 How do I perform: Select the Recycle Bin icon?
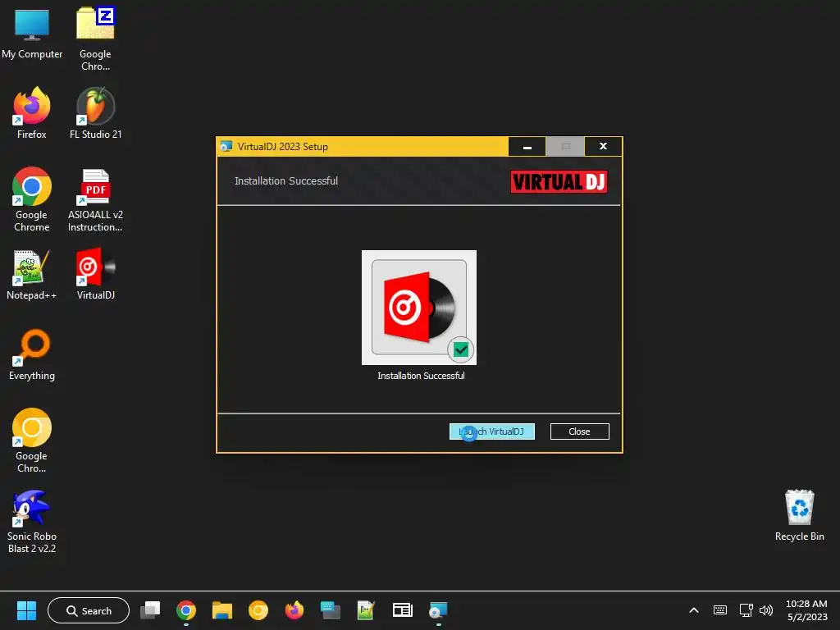point(799,515)
